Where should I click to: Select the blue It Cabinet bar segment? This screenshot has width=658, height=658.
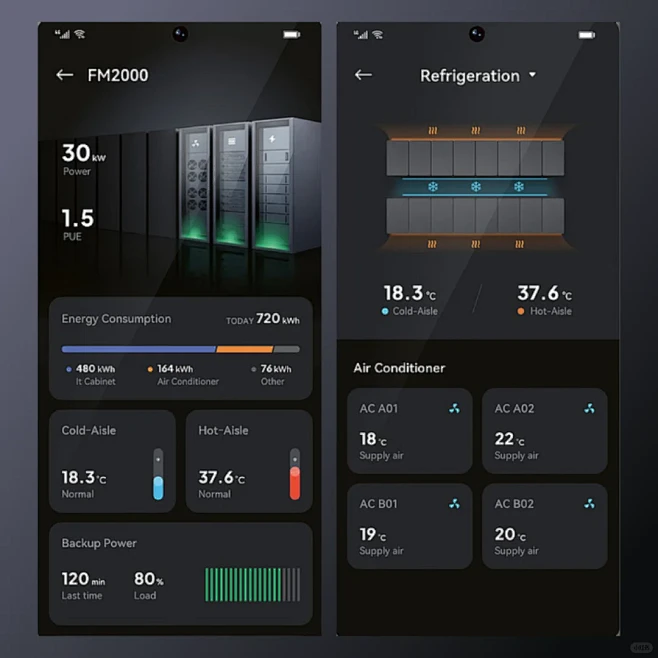coord(138,349)
